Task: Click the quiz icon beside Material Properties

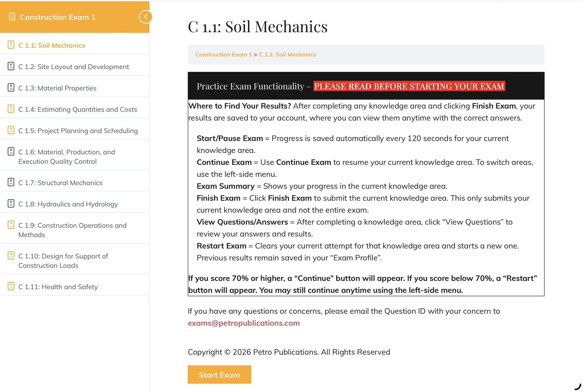Action: (x=11, y=87)
